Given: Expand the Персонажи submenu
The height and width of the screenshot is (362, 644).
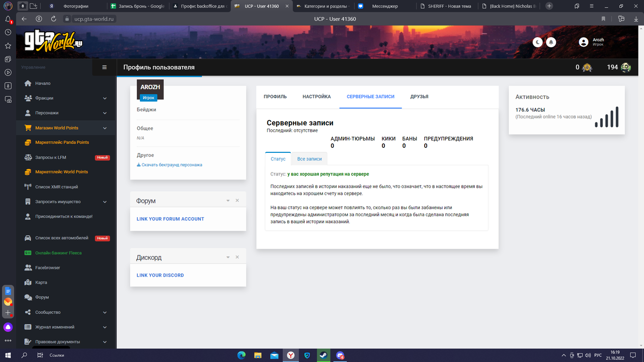Looking at the screenshot, I should click(x=105, y=113).
